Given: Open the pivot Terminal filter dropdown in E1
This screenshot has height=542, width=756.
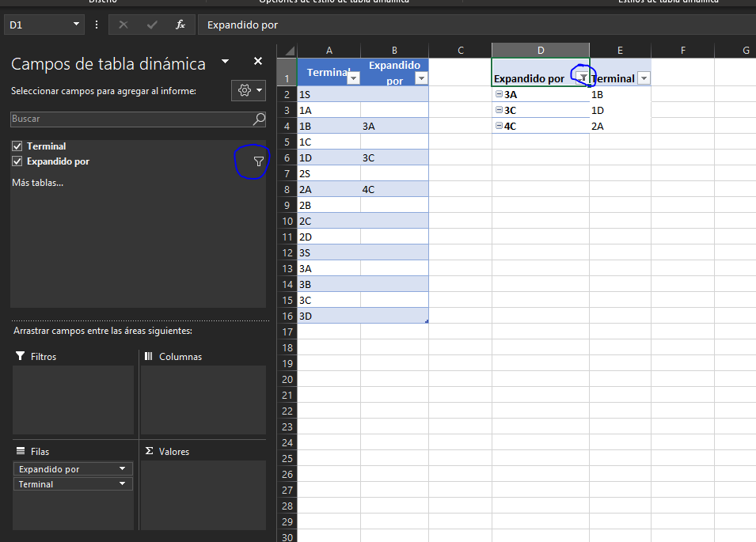Looking at the screenshot, I should pyautogui.click(x=644, y=78).
